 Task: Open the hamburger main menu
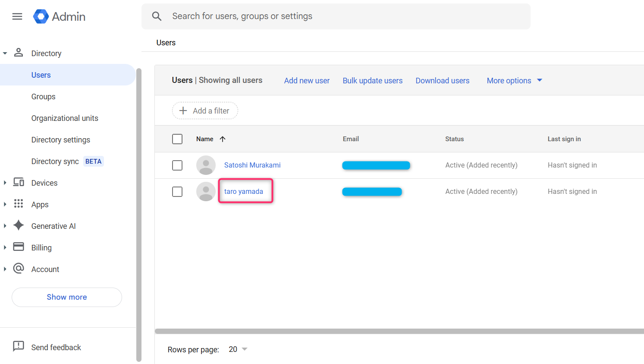pyautogui.click(x=17, y=16)
